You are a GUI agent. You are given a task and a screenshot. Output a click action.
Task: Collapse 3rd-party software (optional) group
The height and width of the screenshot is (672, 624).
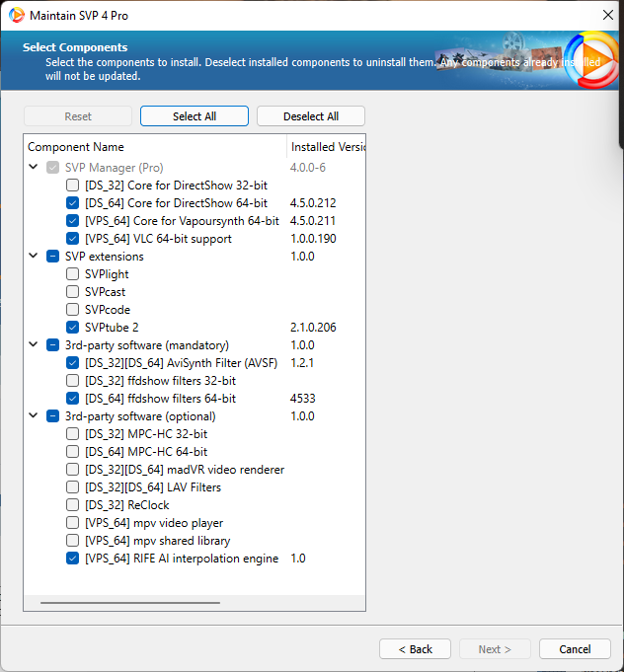tap(34, 416)
